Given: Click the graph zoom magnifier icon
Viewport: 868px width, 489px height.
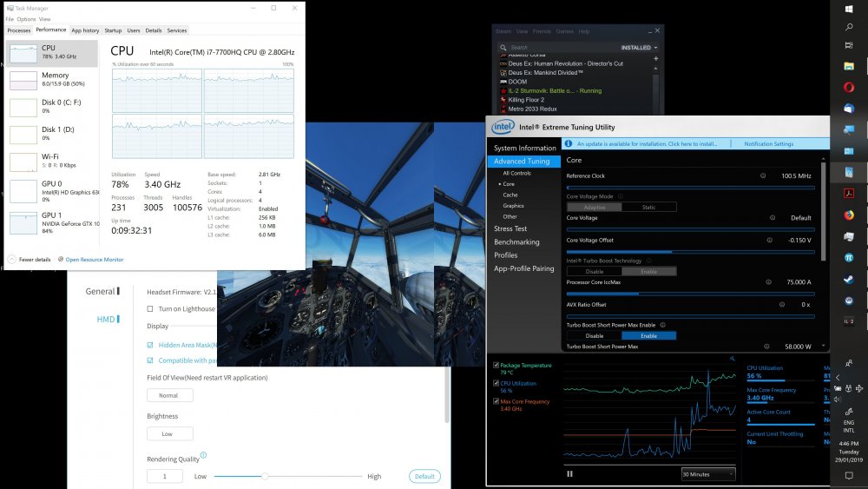Looking at the screenshot, I should click(x=733, y=358).
